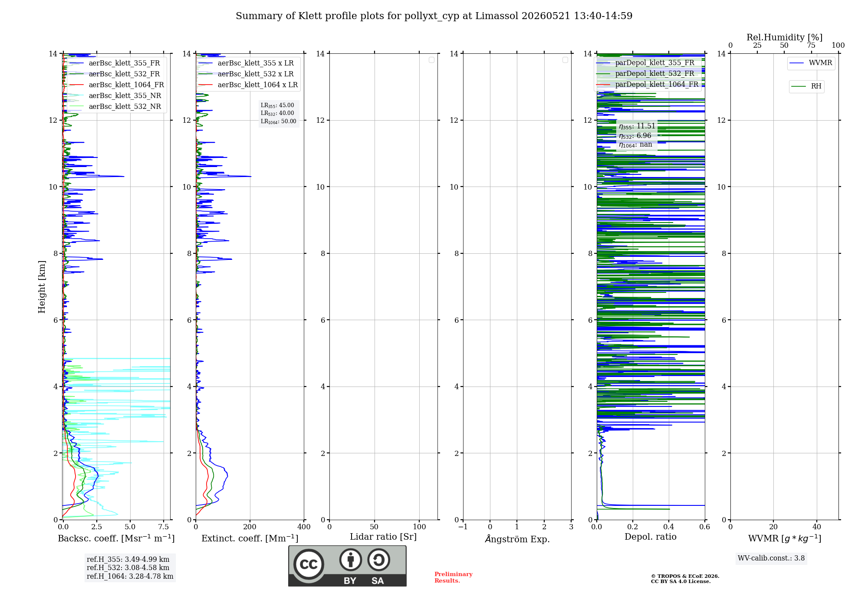Click the Extinct. coeff. x-axis label
Image resolution: width=868 pixels, height=590 pixels.
[x=250, y=538]
